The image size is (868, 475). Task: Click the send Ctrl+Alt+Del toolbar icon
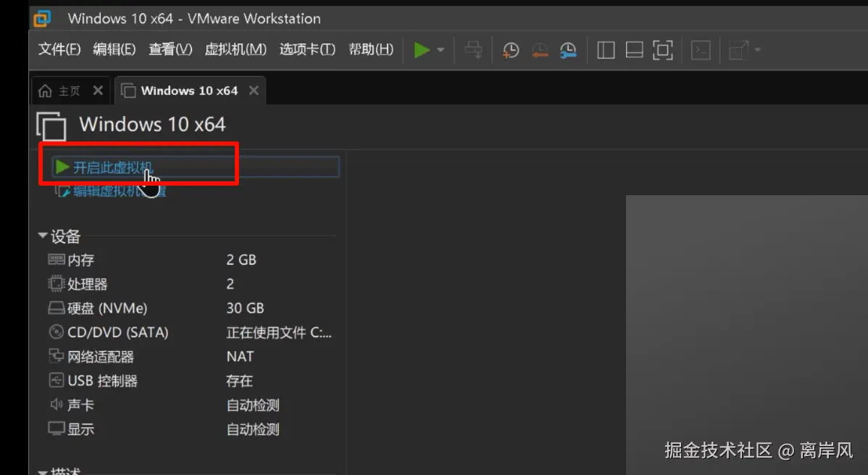point(473,50)
